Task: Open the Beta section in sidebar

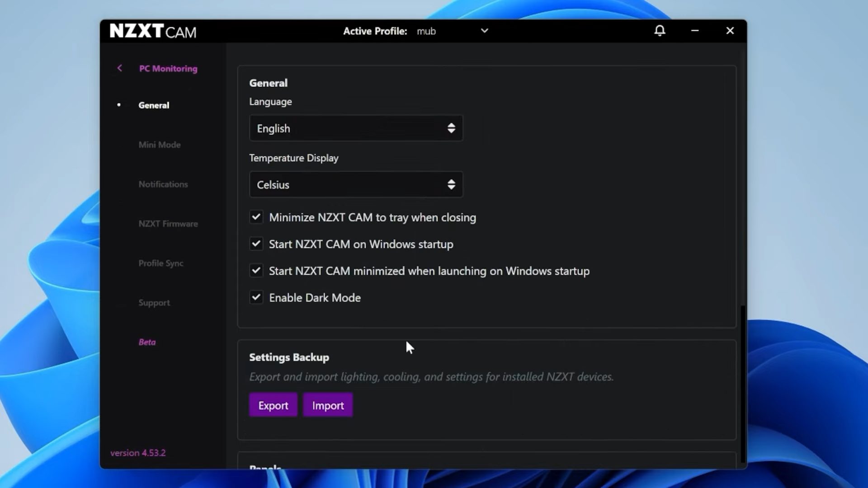Action: click(147, 342)
